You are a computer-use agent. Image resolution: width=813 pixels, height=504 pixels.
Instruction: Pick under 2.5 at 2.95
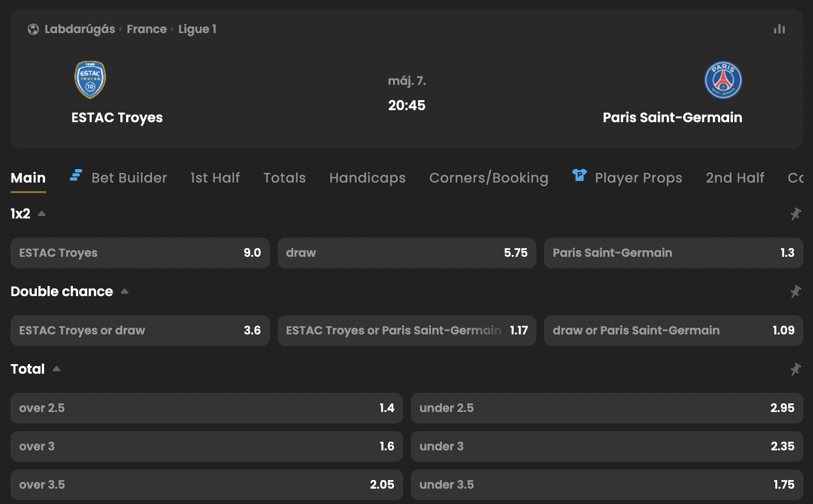607,408
